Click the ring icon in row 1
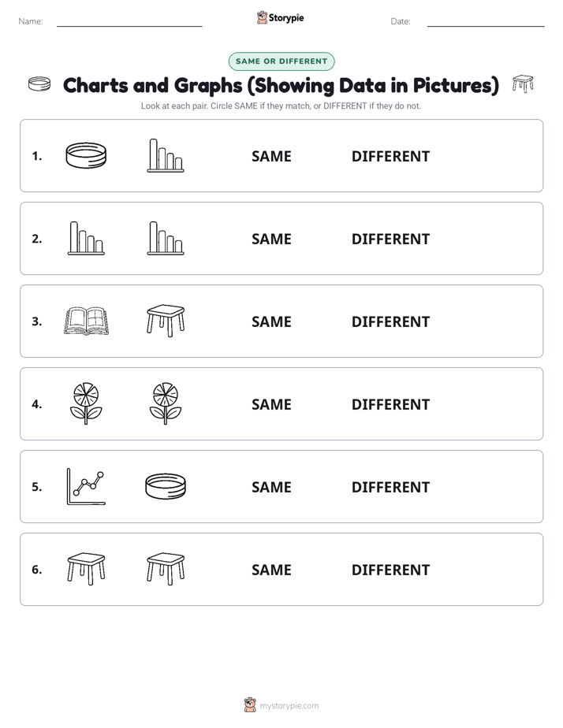The width and height of the screenshot is (563, 728). coord(86,155)
